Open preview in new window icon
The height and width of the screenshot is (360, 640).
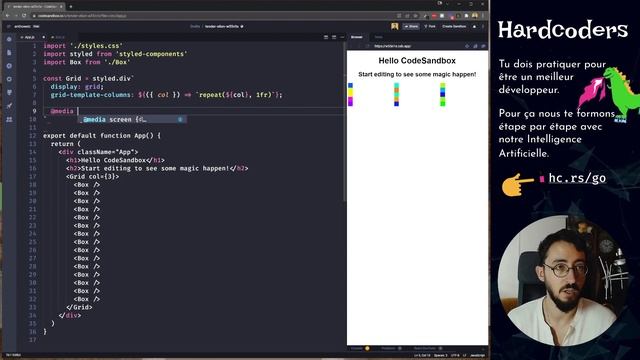(x=484, y=46)
